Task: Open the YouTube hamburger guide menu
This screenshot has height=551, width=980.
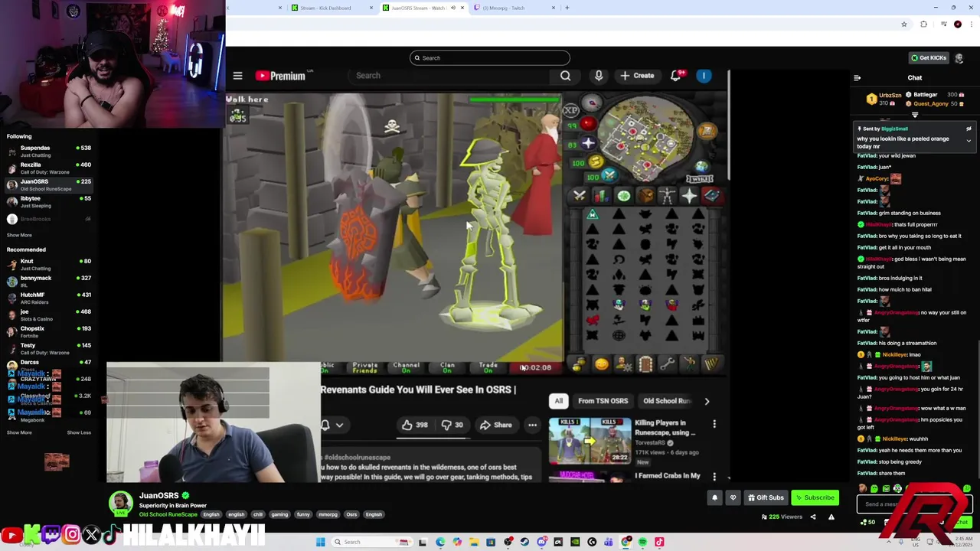Action: pos(237,76)
